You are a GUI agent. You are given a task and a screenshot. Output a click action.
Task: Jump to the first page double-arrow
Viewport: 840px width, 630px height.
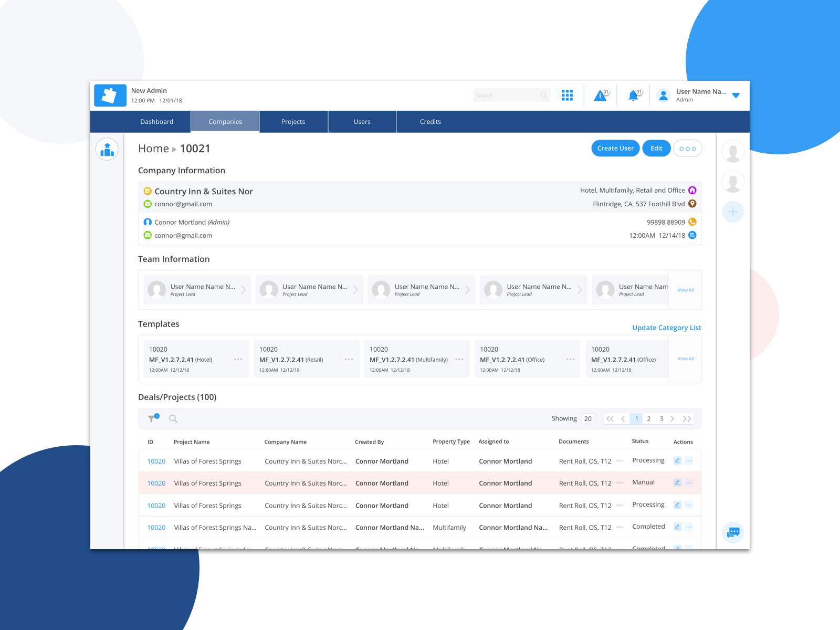coord(610,419)
